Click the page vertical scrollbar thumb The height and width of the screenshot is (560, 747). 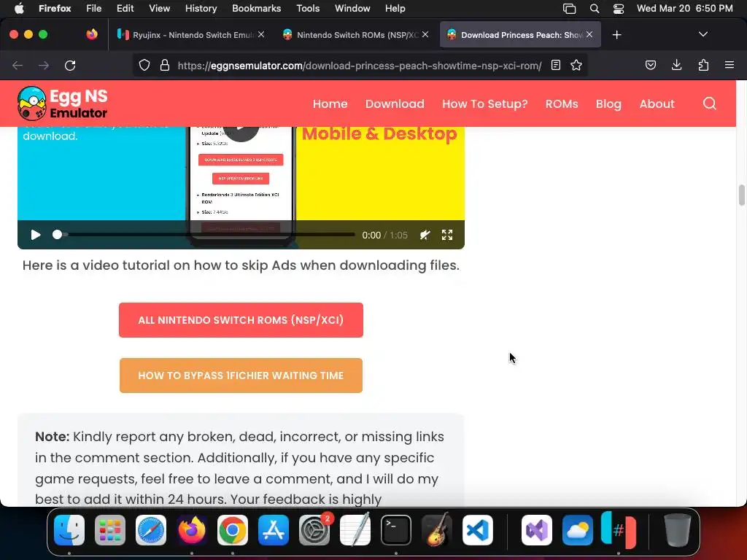741,195
